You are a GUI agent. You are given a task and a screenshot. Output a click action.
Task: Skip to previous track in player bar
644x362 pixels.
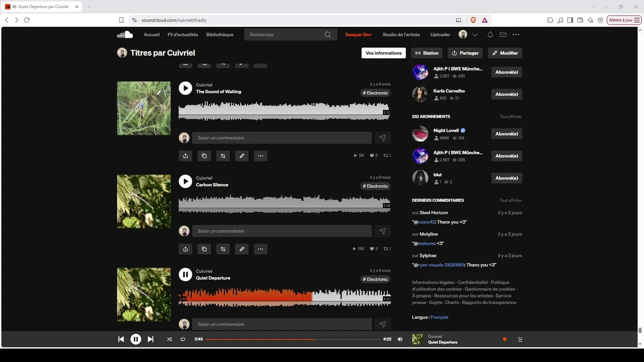[x=121, y=339]
